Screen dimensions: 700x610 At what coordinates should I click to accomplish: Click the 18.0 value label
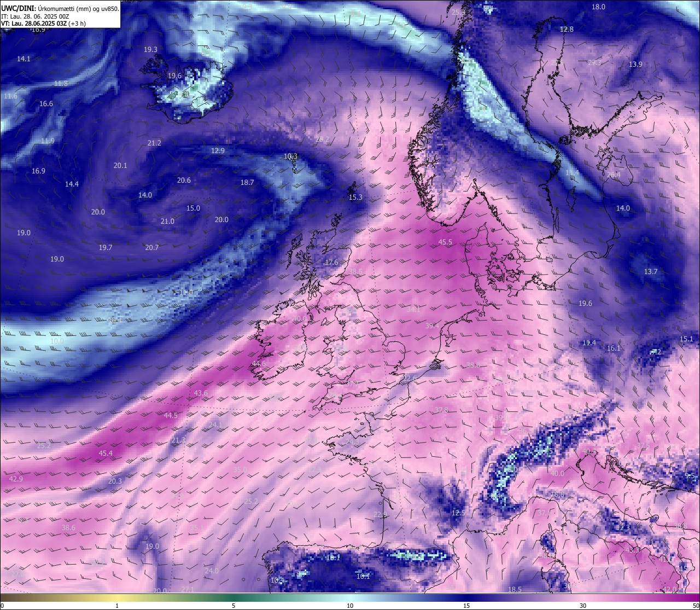click(x=599, y=7)
